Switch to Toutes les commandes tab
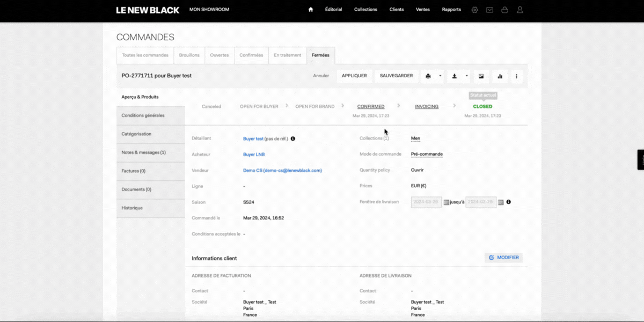Image resolution: width=644 pixels, height=322 pixels. [145, 55]
